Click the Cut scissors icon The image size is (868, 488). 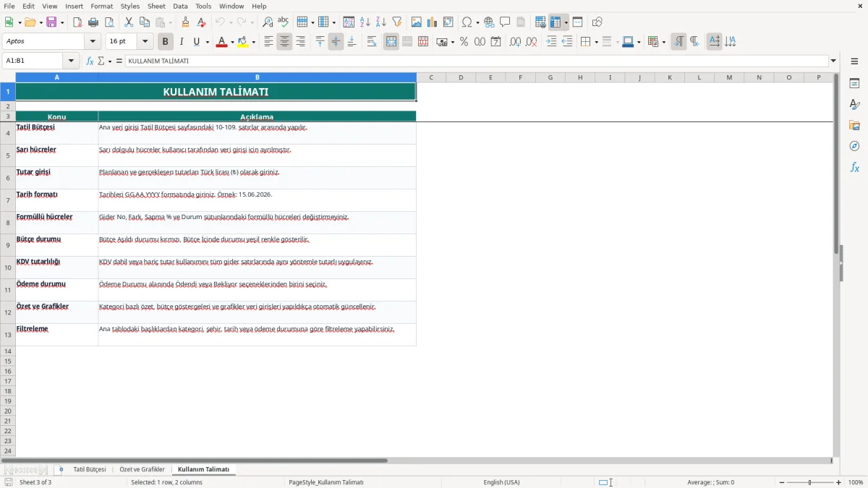129,22
